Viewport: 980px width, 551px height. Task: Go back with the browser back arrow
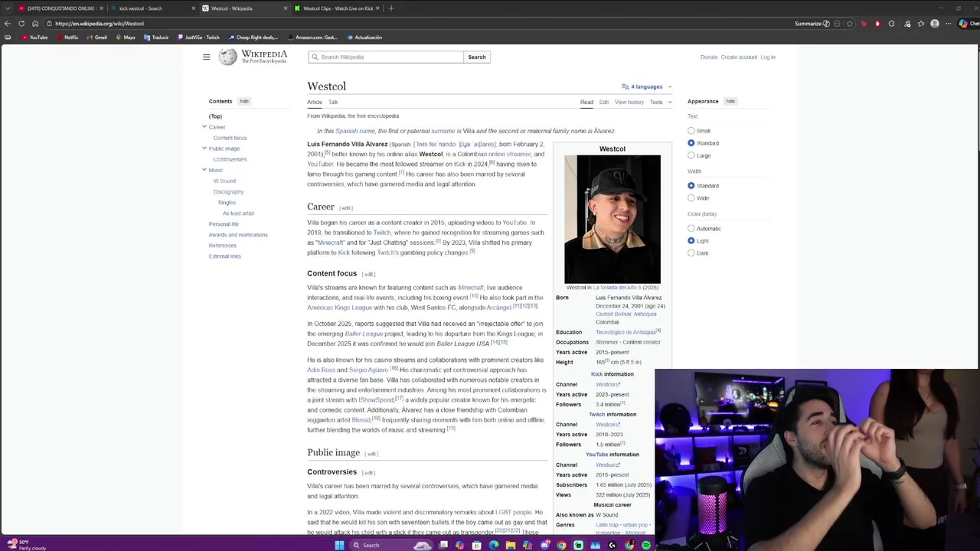(8, 24)
